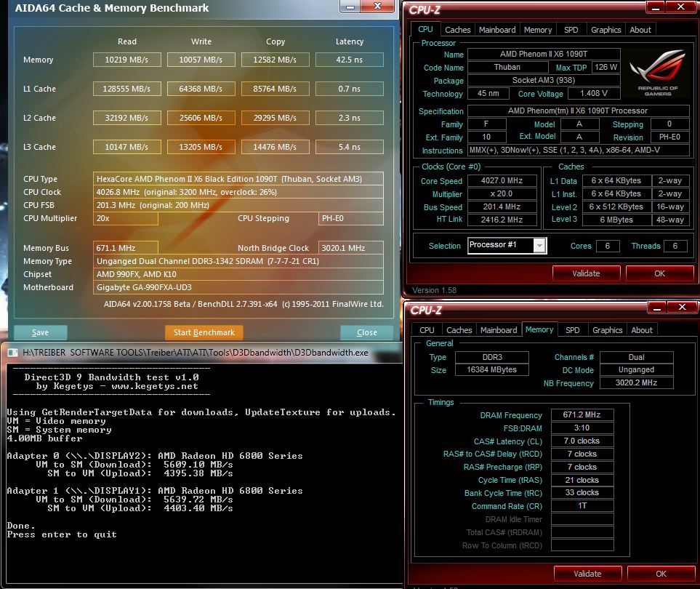
Task: Click Validate in the lower CPU-Z window
Action: coord(587,574)
